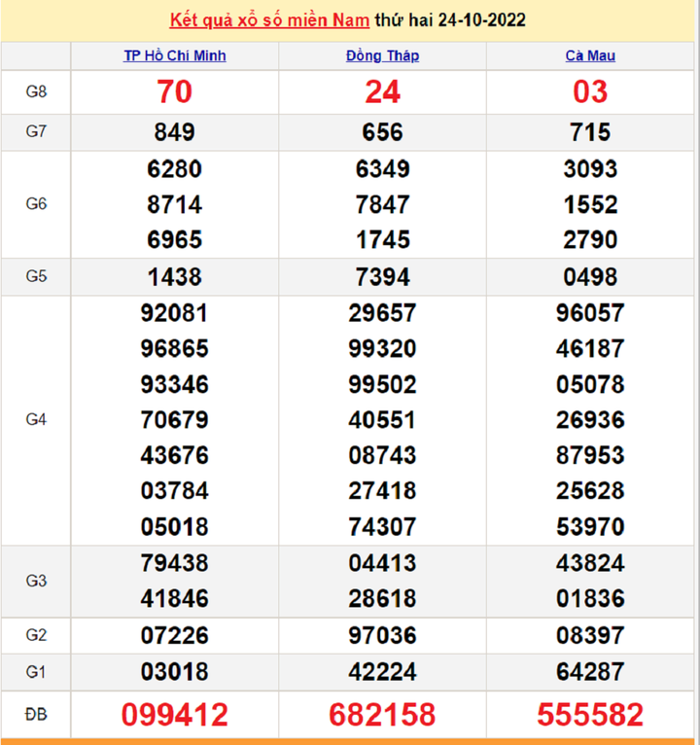The image size is (700, 745).
Task: Select the ĐB special prize row label
Action: click(x=36, y=715)
